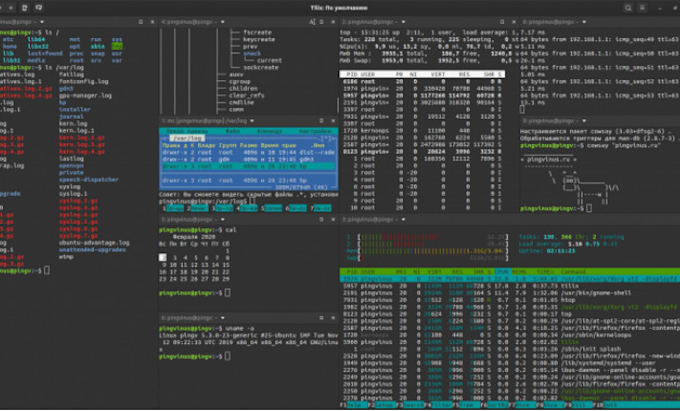The height and width of the screenshot is (411, 680).
Task: Open the cal terminal title dropdown arrow
Action: click(x=223, y=220)
